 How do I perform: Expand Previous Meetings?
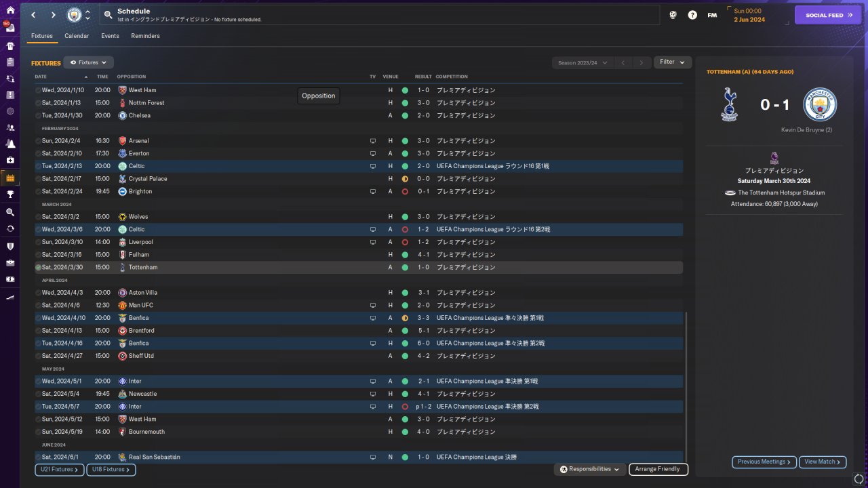[x=764, y=462]
